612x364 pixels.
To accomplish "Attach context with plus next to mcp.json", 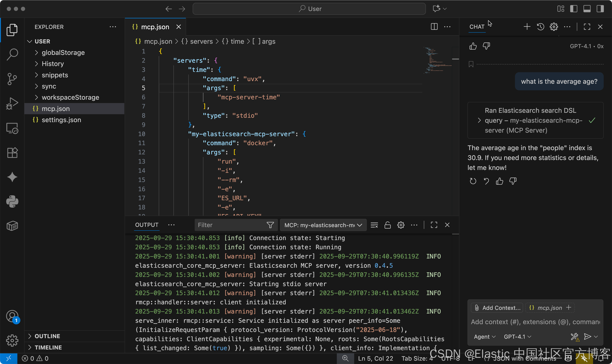I will 569,308.
